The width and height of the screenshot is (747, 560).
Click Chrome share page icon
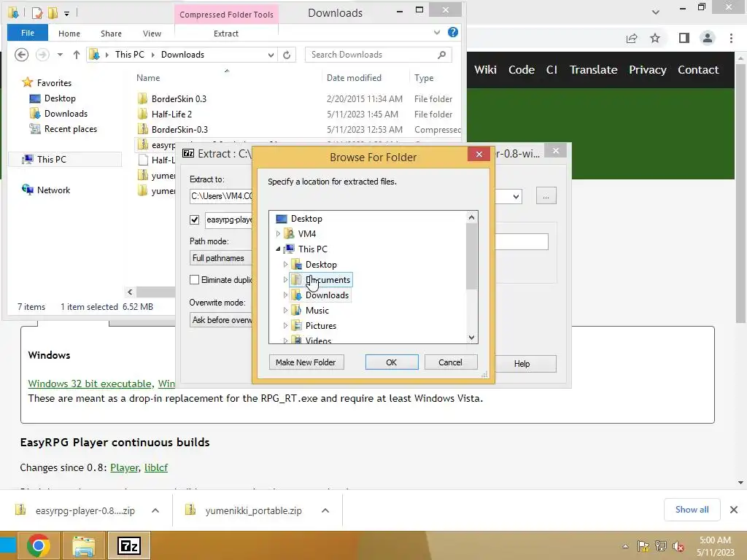632,38
